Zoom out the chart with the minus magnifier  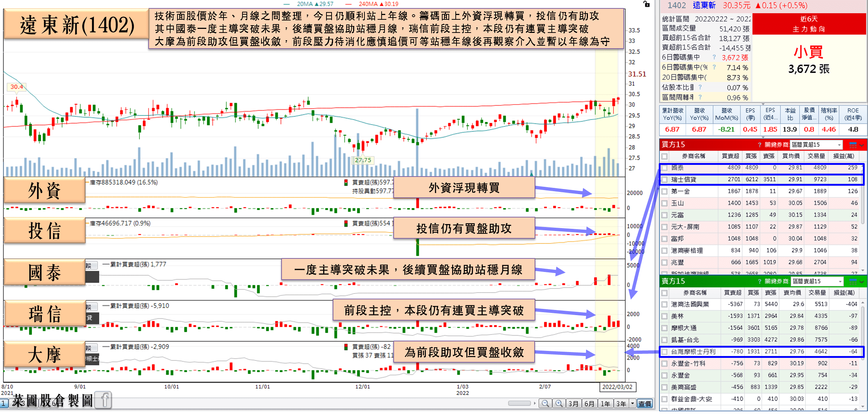click(x=545, y=404)
